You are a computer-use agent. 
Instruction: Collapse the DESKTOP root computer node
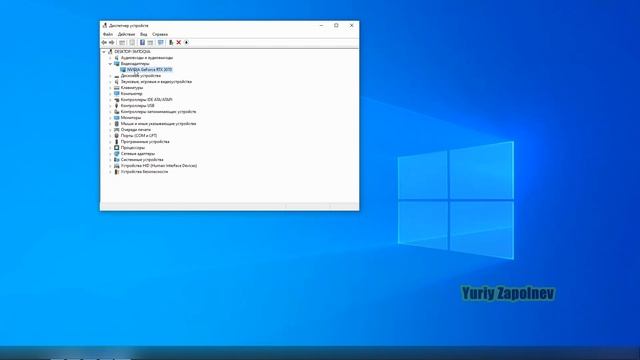point(104,52)
